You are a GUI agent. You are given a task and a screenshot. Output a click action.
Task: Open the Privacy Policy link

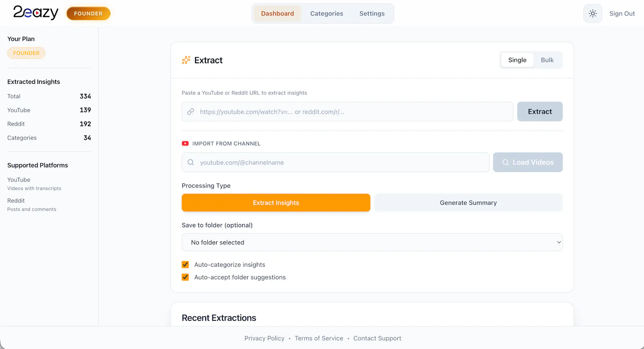coord(264,339)
